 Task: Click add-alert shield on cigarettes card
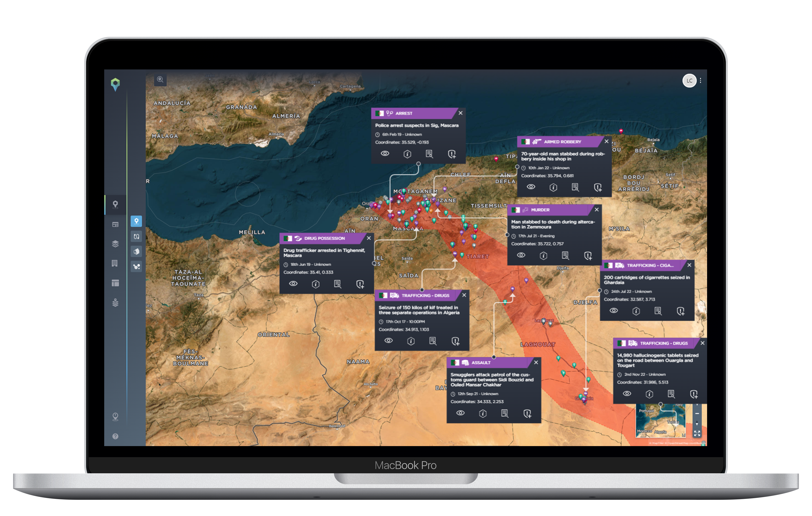point(681,311)
